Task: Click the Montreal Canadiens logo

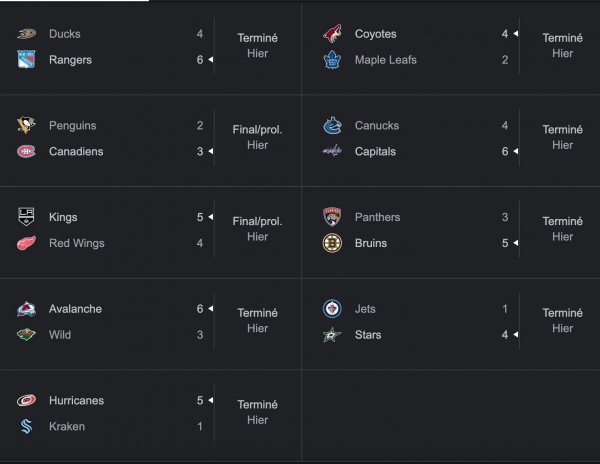Action: point(26,152)
